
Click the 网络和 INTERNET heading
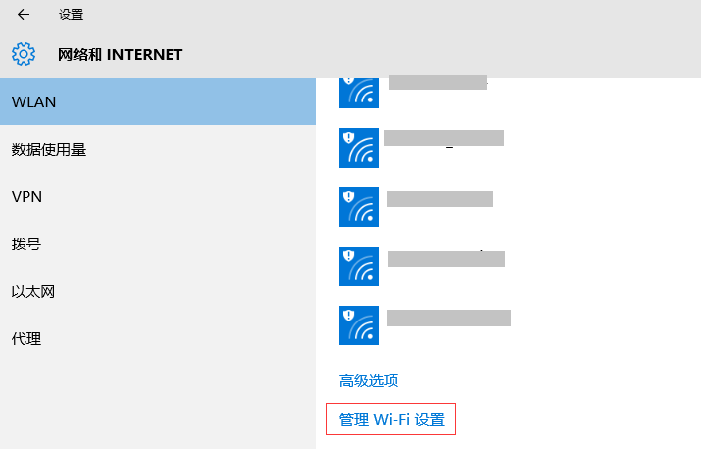click(x=120, y=54)
